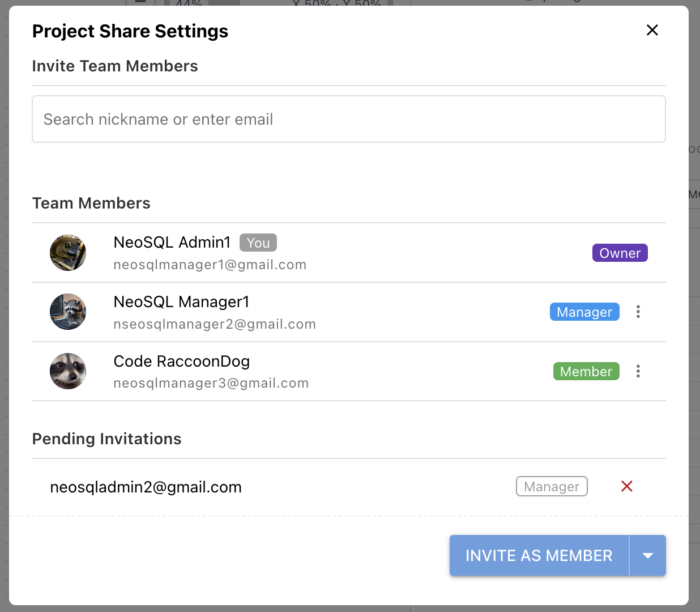Viewport: 700px width, 612px height.
Task: Click NeoSQL Admin1's avatar picture
Action: tap(68, 253)
